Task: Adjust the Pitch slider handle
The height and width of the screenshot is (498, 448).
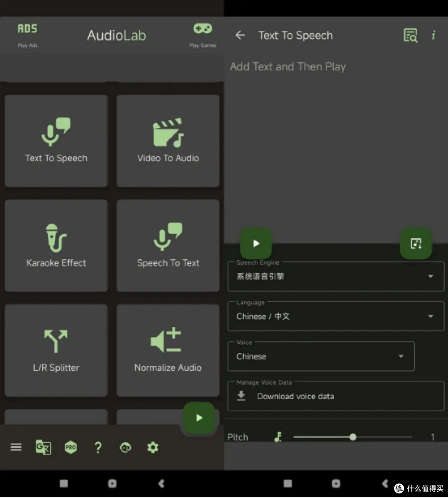Action: coord(353,437)
